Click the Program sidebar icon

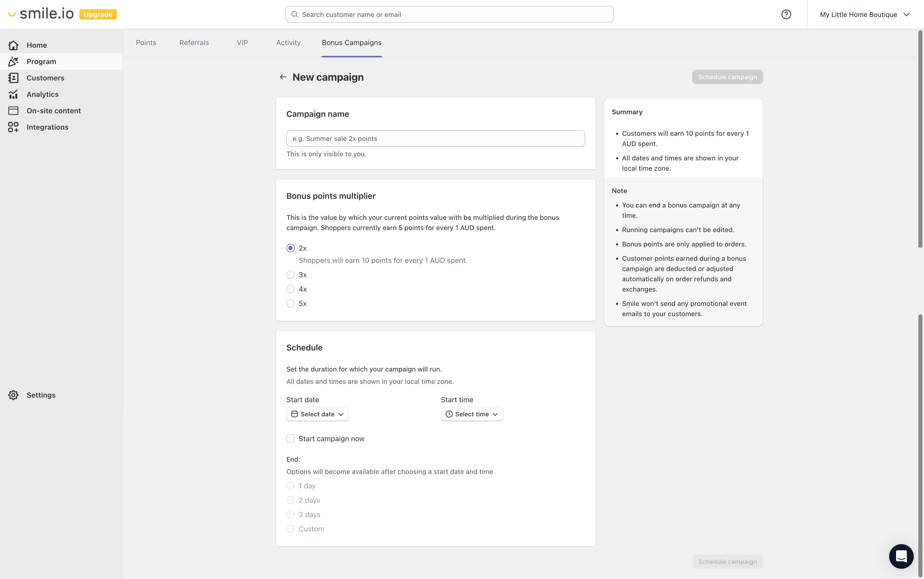coord(13,61)
